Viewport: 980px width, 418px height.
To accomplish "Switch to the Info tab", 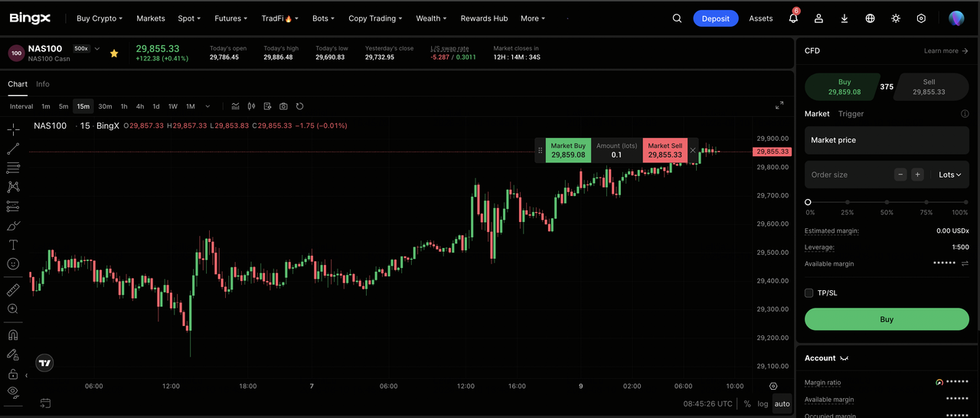I will click(x=43, y=84).
